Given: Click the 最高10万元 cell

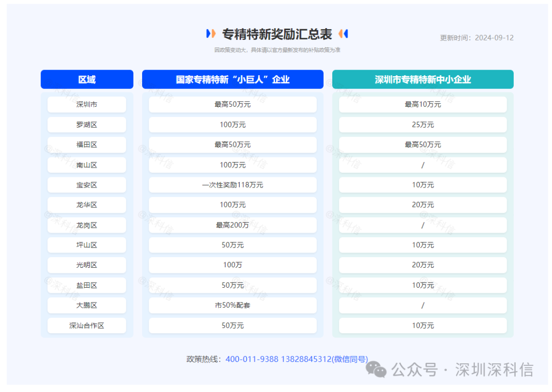Looking at the screenshot, I should tap(423, 104).
